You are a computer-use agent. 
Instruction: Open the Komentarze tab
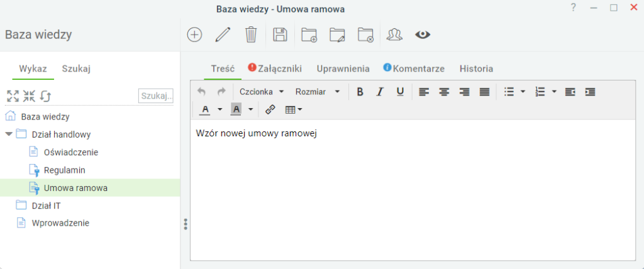point(414,69)
